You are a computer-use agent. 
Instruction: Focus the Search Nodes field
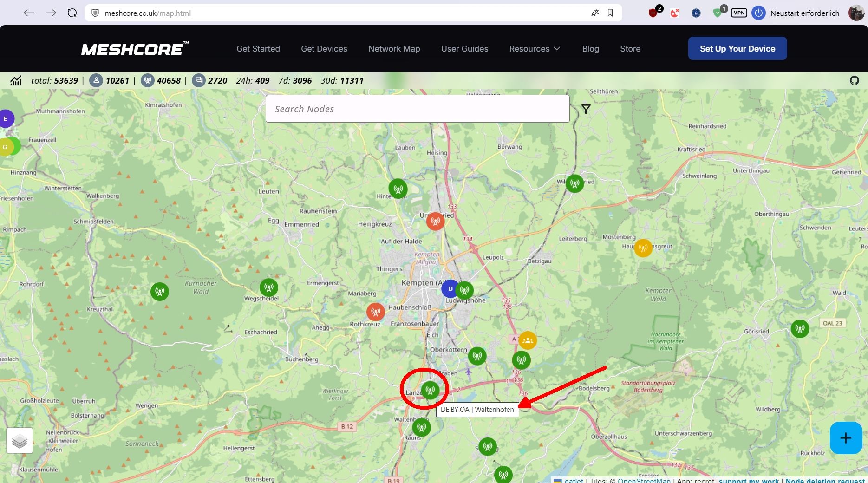coord(418,109)
